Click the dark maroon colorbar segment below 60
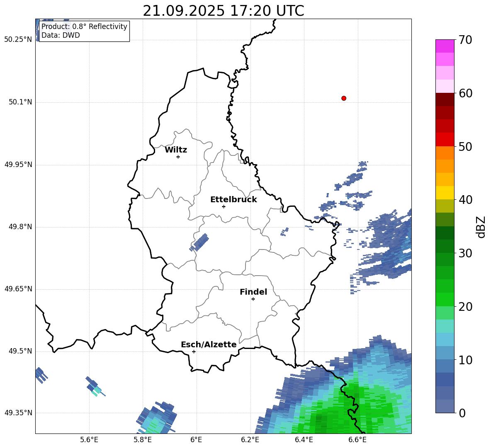 click(x=445, y=99)
